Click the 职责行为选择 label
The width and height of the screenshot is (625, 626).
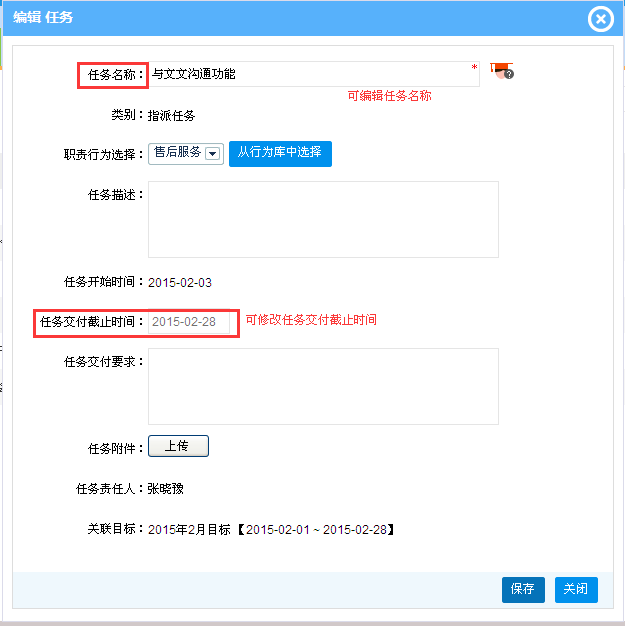[x=103, y=155]
